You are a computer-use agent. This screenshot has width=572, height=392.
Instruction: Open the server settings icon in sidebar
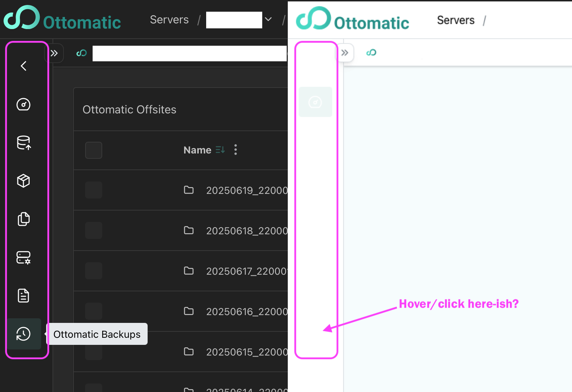(x=23, y=257)
